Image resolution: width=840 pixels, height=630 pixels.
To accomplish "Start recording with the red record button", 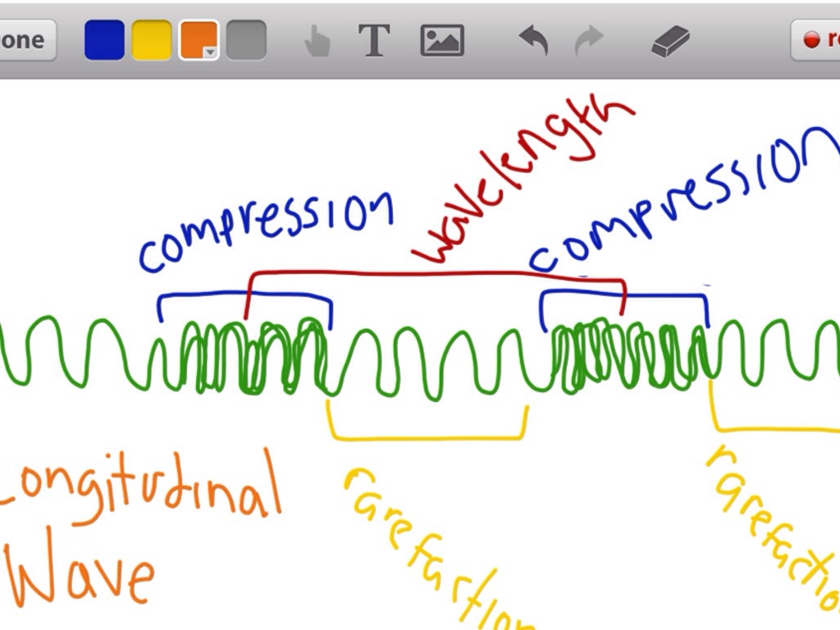I will coord(816,40).
